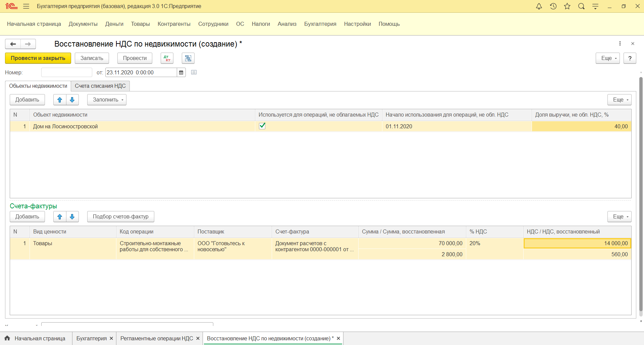Open the global search magnifier icon
This screenshot has height=345, width=644.
[x=581, y=6]
